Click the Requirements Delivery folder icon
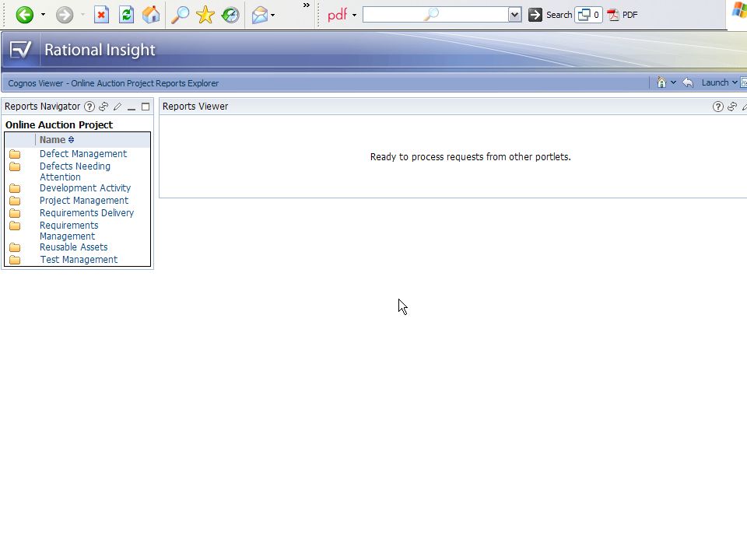Screen dimensions: 747x560 pyautogui.click(x=15, y=213)
